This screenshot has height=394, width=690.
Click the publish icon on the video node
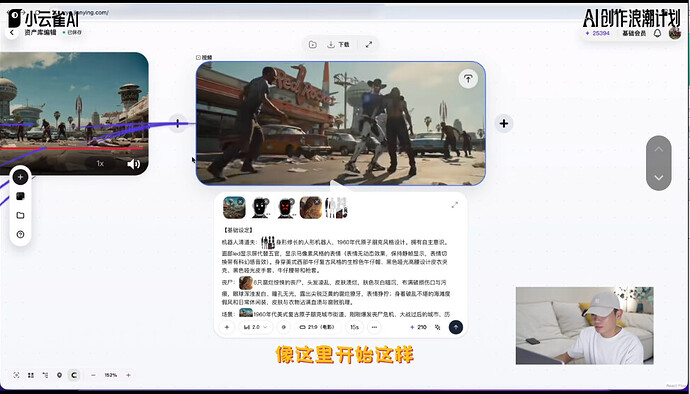(468, 79)
